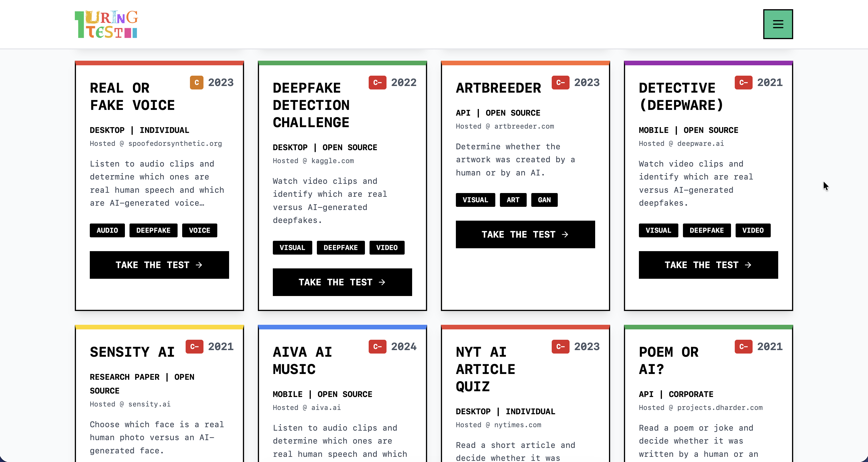Take the Detective (Deepware) test

pos(708,265)
